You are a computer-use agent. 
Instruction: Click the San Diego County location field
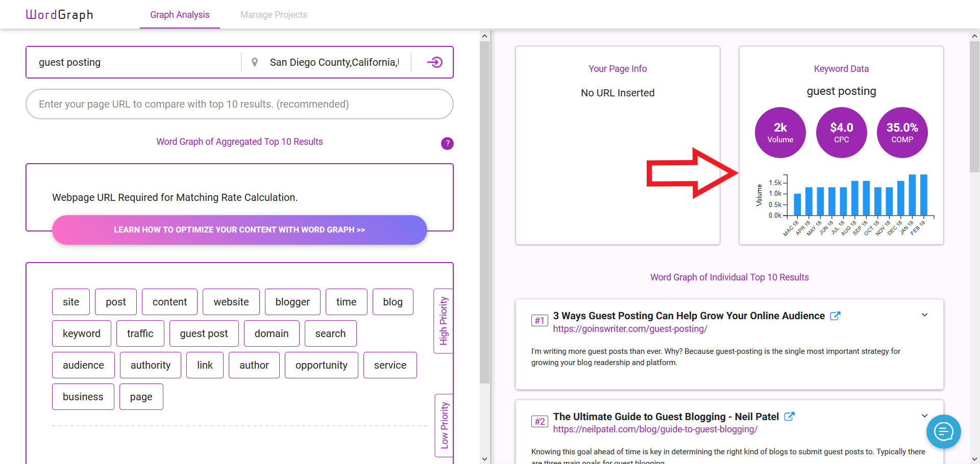(334, 62)
